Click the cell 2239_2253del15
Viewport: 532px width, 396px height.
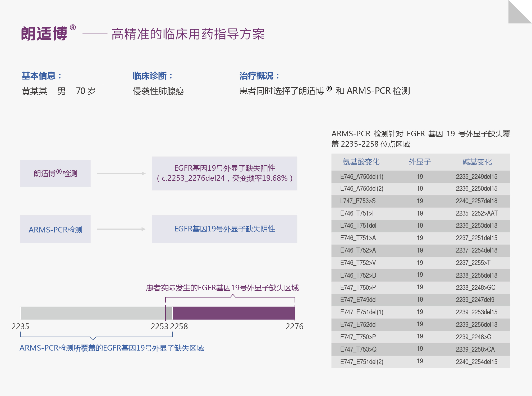pyautogui.click(x=476, y=312)
